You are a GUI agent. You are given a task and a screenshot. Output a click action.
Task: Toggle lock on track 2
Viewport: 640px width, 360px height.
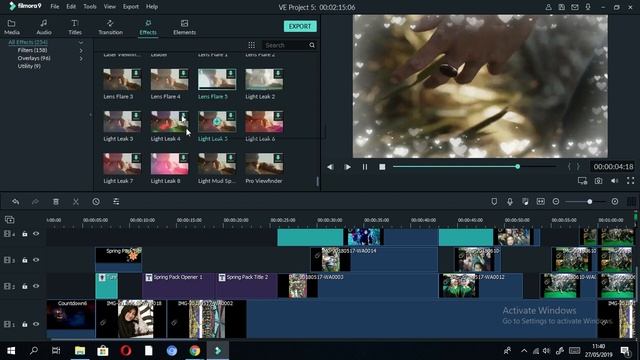pyautogui.click(x=24, y=286)
